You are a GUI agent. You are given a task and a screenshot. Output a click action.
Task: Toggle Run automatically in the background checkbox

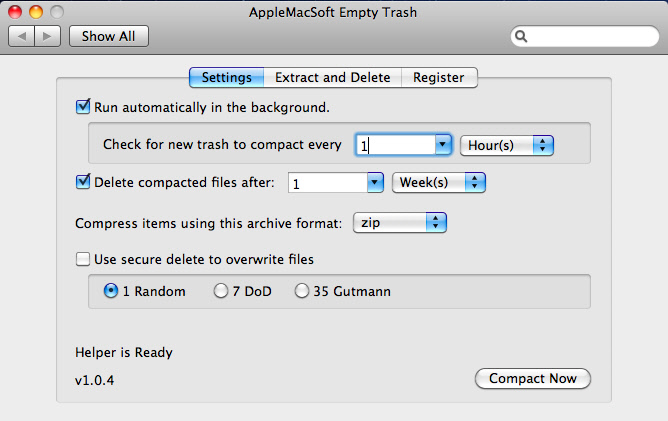[x=83, y=107]
